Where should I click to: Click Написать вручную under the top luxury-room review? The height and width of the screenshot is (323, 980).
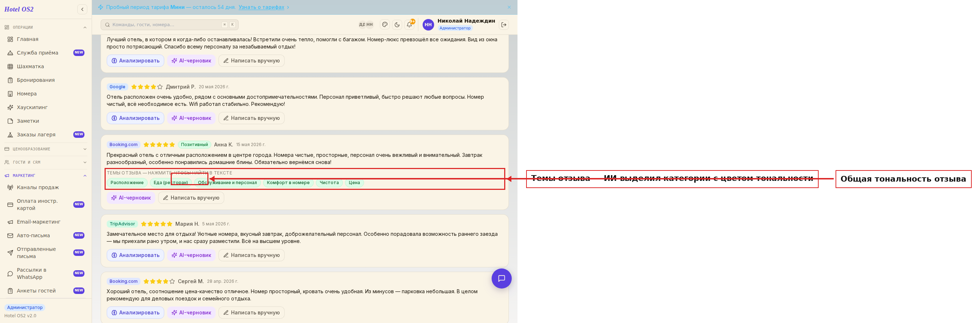click(252, 61)
